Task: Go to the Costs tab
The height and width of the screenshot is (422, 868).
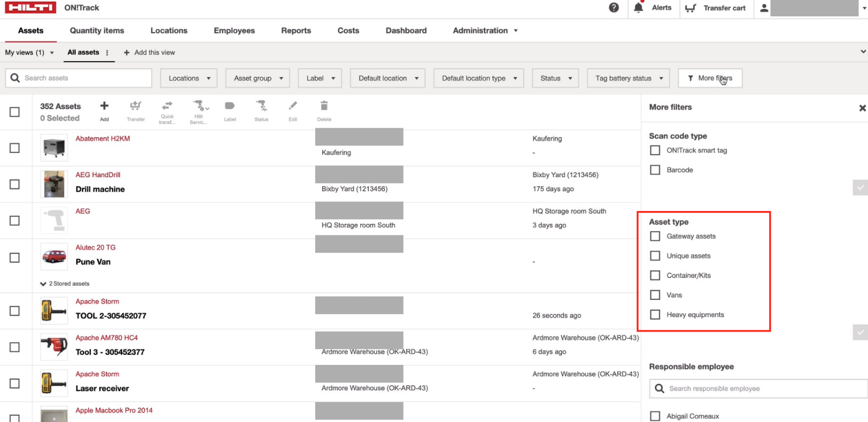Action: coord(348,30)
